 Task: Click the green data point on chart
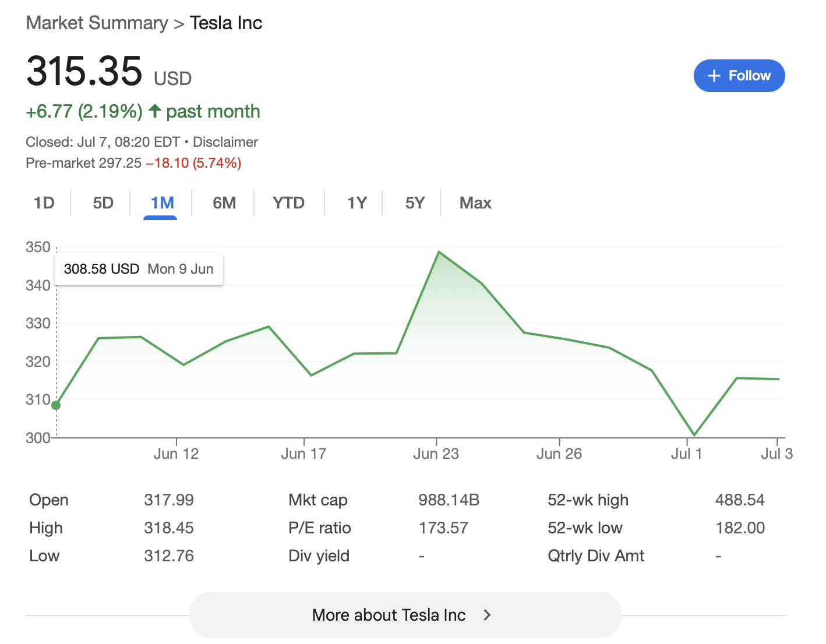click(x=56, y=405)
